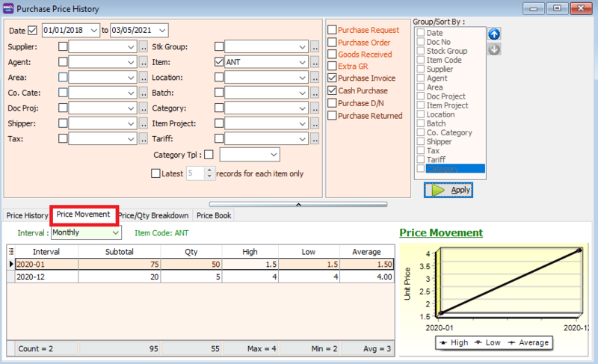Screen dimensions: 598x364
Task: Click the Agent lookup ellipsis button
Action: [144, 63]
